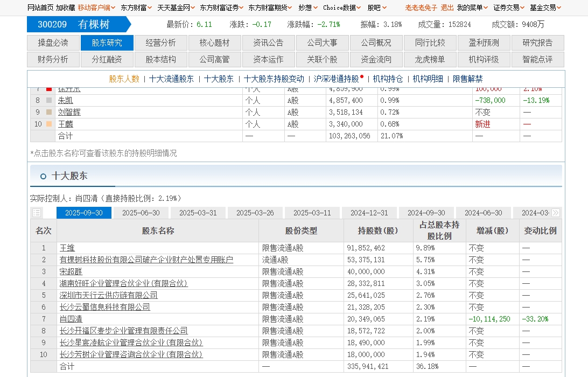Expand the 我的菜单 dropdown
588x377 pixels.
click(x=473, y=8)
